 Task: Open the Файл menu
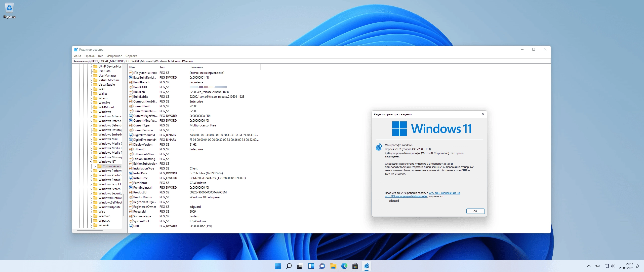77,56
